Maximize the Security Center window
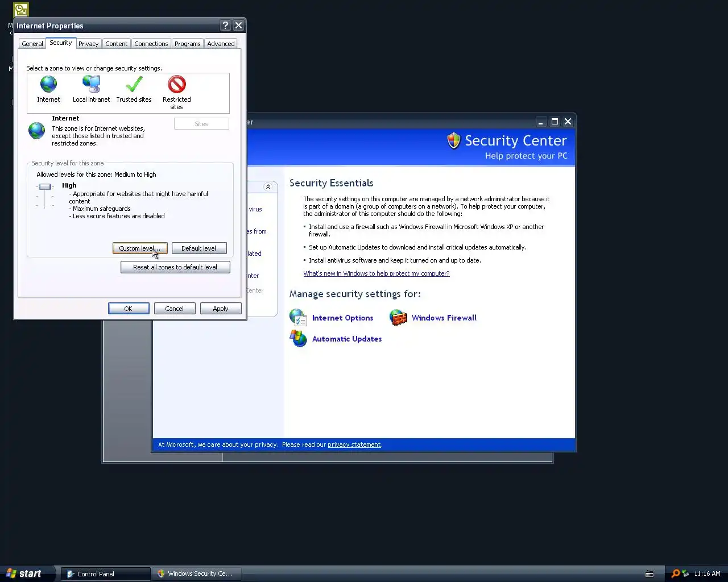This screenshot has width=728, height=582. click(x=555, y=122)
